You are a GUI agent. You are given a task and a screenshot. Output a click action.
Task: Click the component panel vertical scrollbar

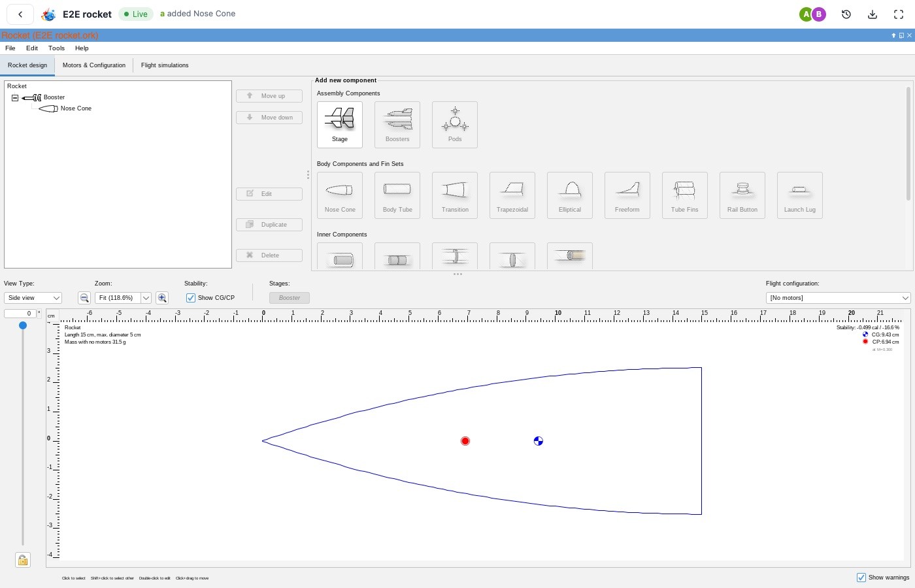908,144
